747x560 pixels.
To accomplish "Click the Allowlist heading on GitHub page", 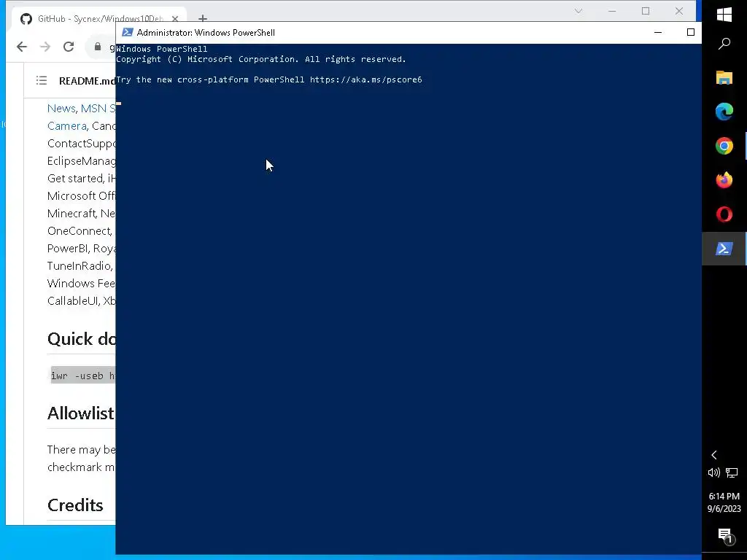I will coord(80,413).
